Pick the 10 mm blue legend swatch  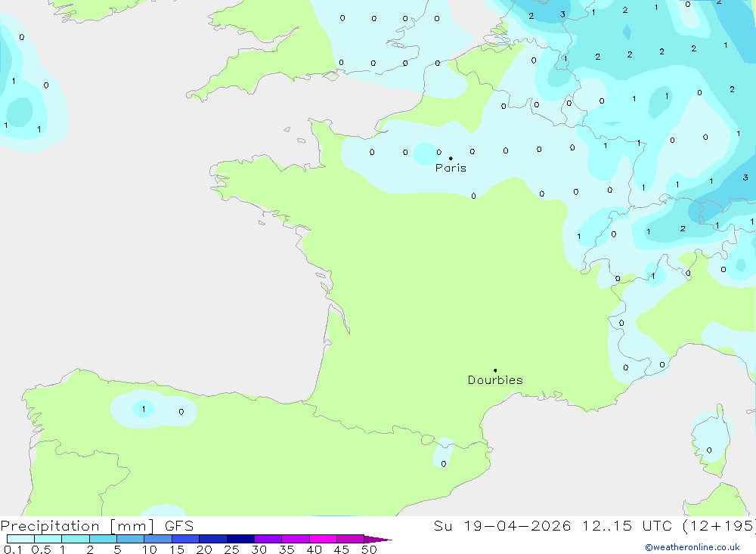(158, 539)
